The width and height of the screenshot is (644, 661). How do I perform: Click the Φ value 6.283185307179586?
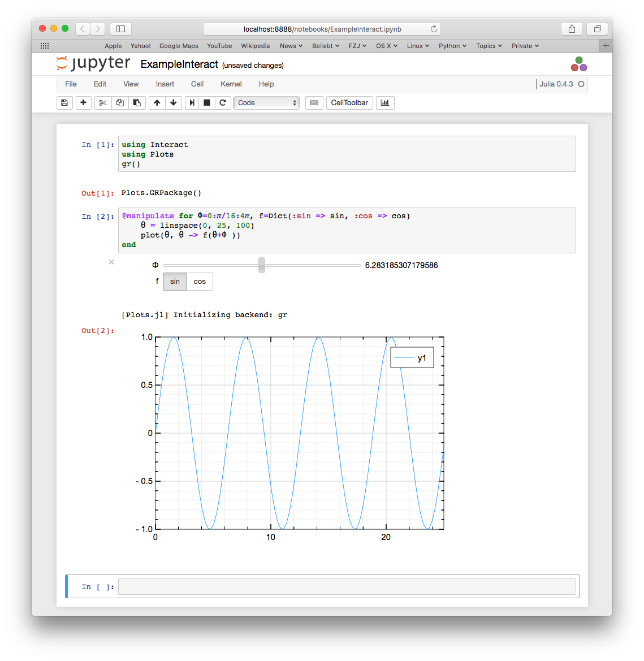click(x=401, y=265)
